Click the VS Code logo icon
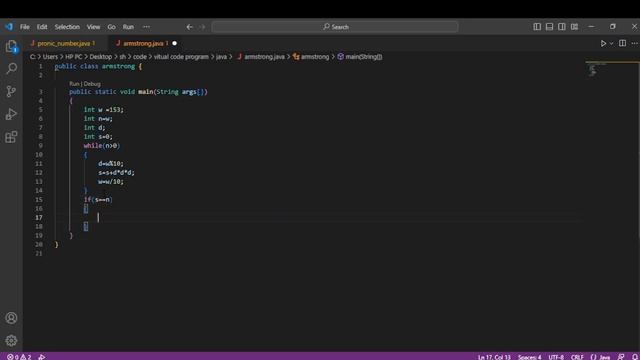Screen dimensions: 640x360 tap(9, 27)
